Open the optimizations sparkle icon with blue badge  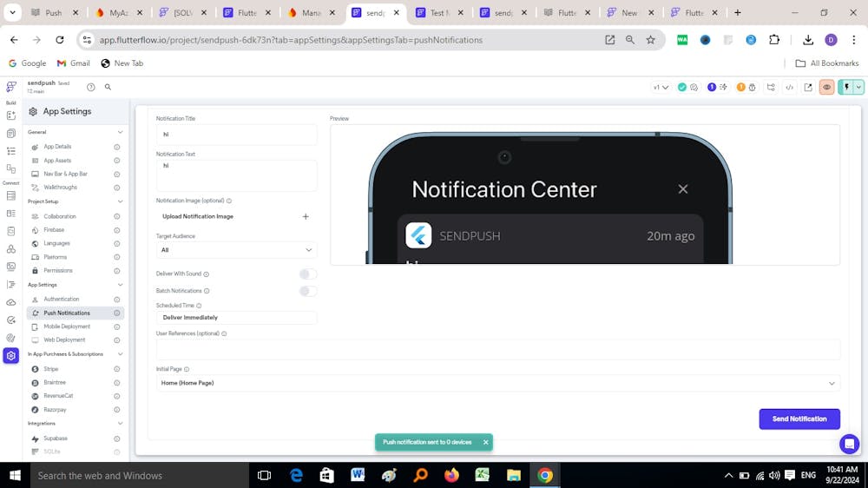pyautogui.click(x=723, y=87)
